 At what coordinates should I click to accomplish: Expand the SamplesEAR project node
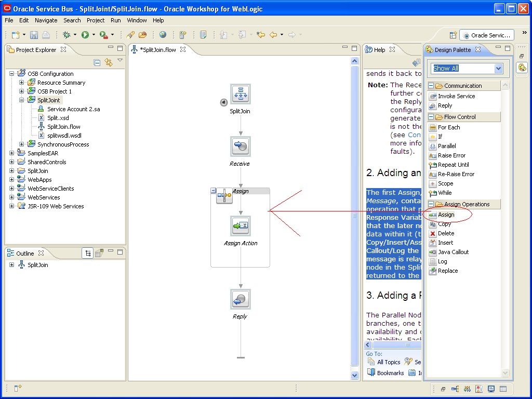tap(11, 153)
